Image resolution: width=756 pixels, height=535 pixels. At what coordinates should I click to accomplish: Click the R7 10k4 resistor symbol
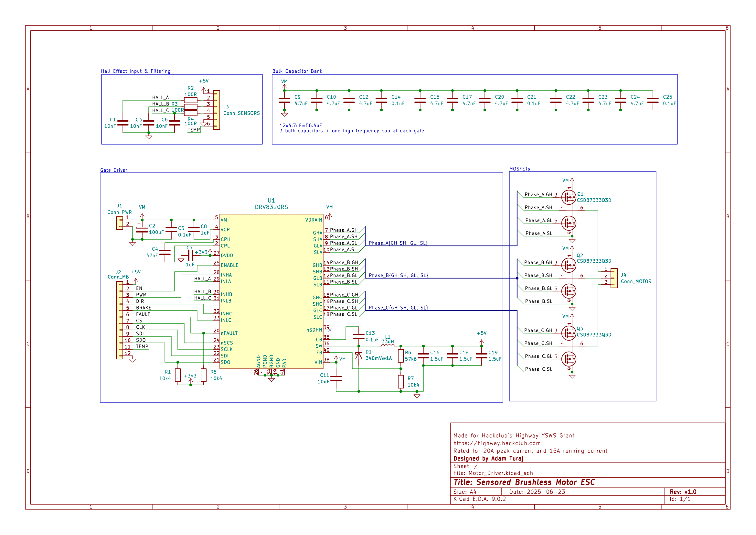coord(401,381)
